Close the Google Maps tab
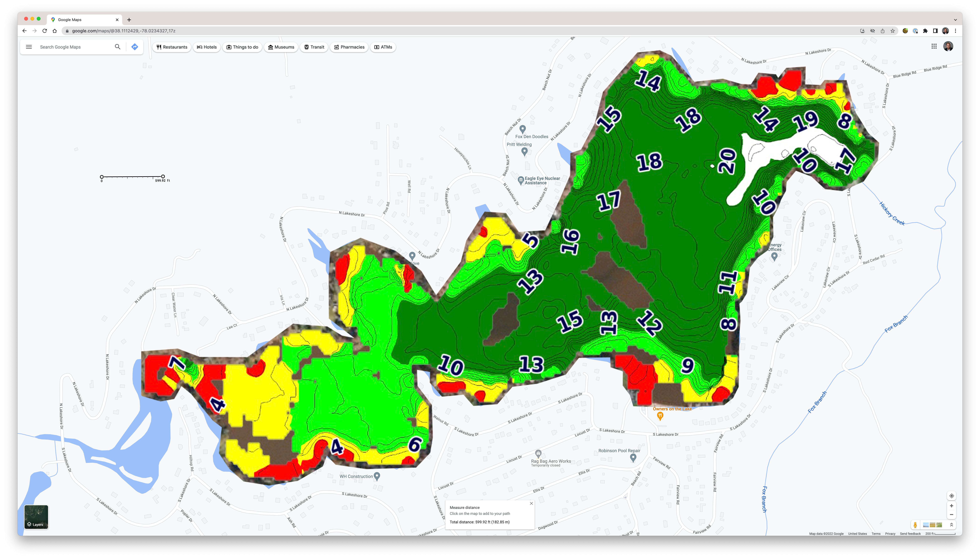 pos(117,20)
